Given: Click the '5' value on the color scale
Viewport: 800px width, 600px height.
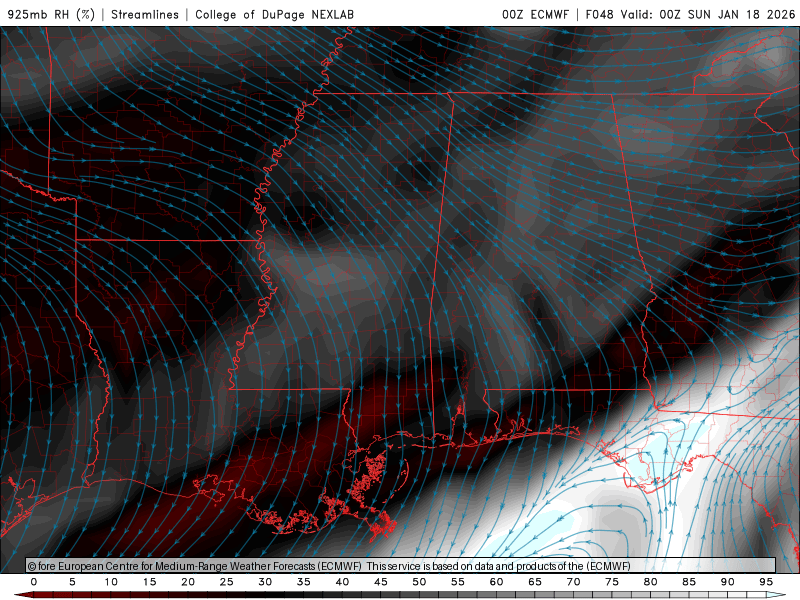Looking at the screenshot, I should (72, 582).
